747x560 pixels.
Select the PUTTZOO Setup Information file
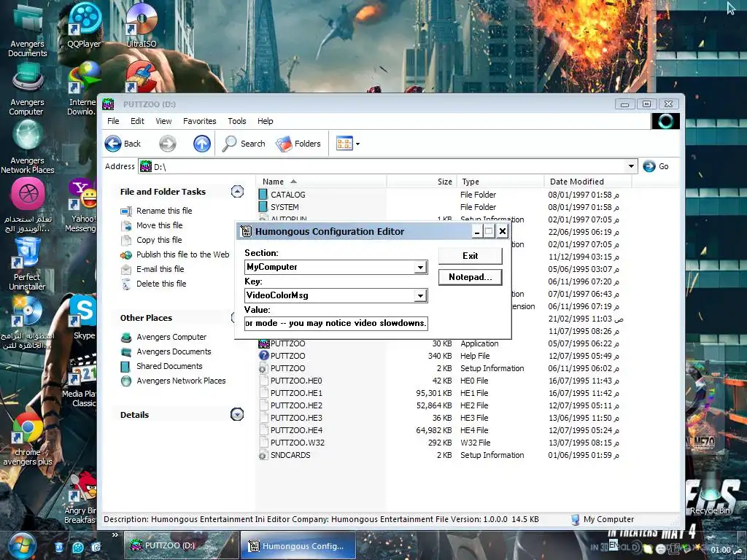287,368
